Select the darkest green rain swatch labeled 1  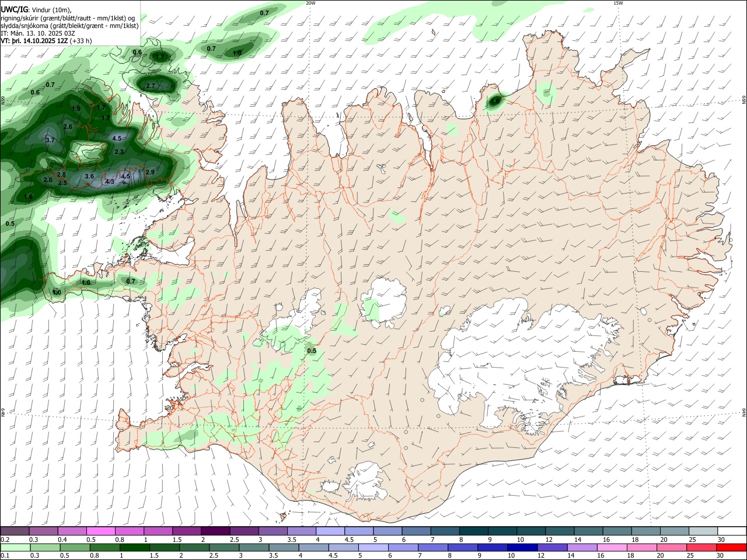(134, 547)
